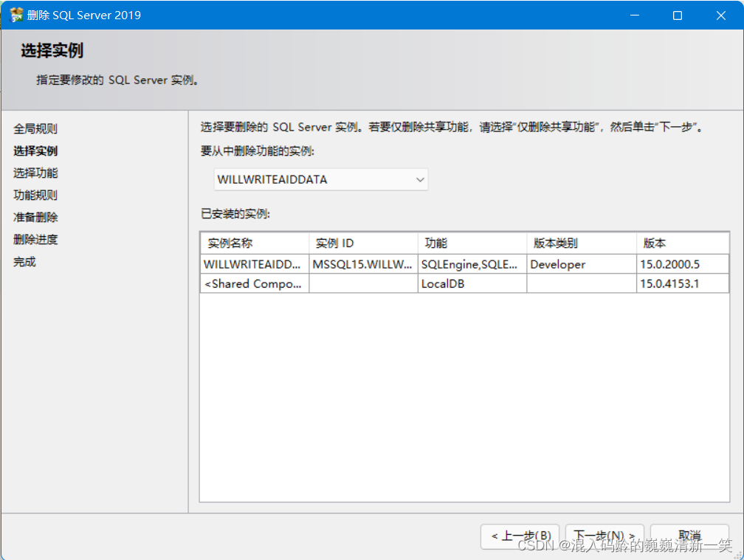Select the 选择功能 step in sidebar
Screen dimensions: 744x560
click(x=35, y=173)
